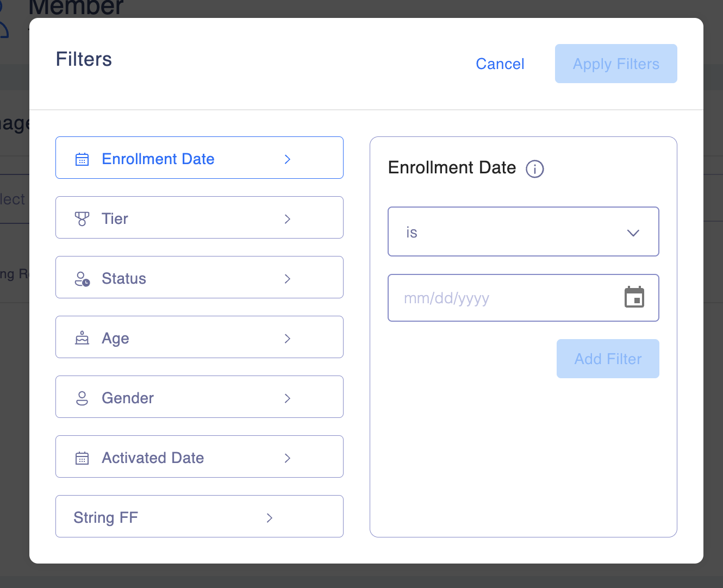723x588 pixels.
Task: Choose the Activated Date filter option
Action: tap(199, 456)
